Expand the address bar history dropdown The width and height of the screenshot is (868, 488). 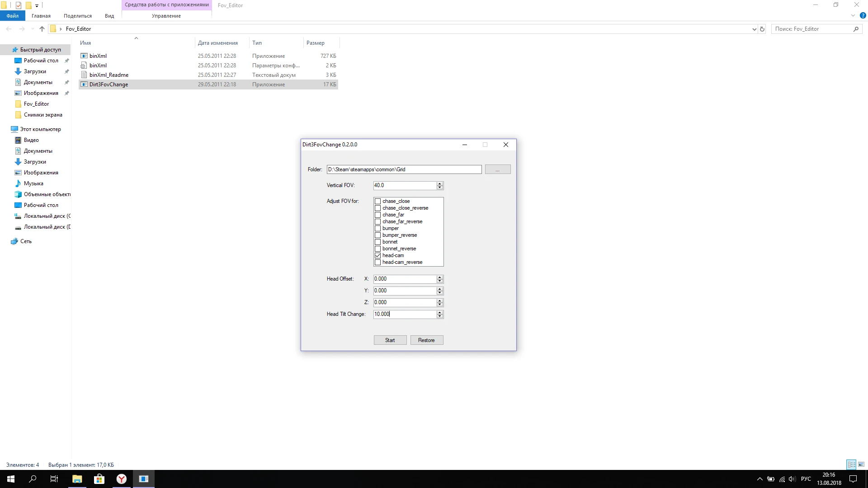(x=754, y=29)
